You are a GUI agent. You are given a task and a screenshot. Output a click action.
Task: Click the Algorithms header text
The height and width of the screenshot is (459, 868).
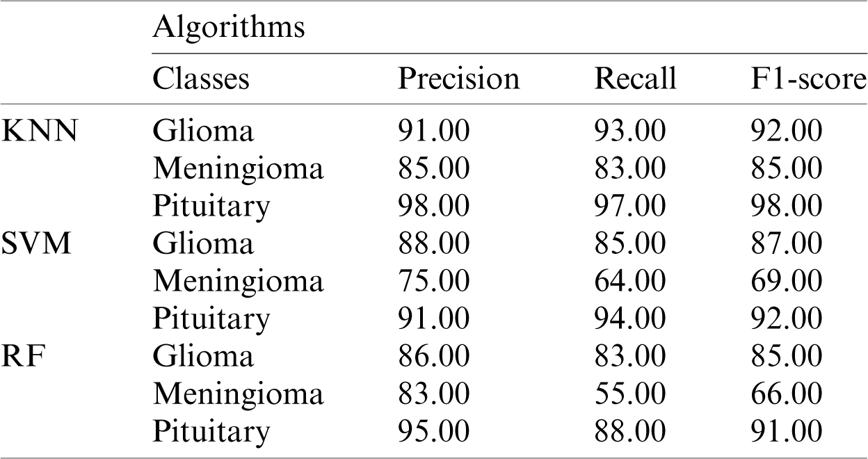(229, 28)
